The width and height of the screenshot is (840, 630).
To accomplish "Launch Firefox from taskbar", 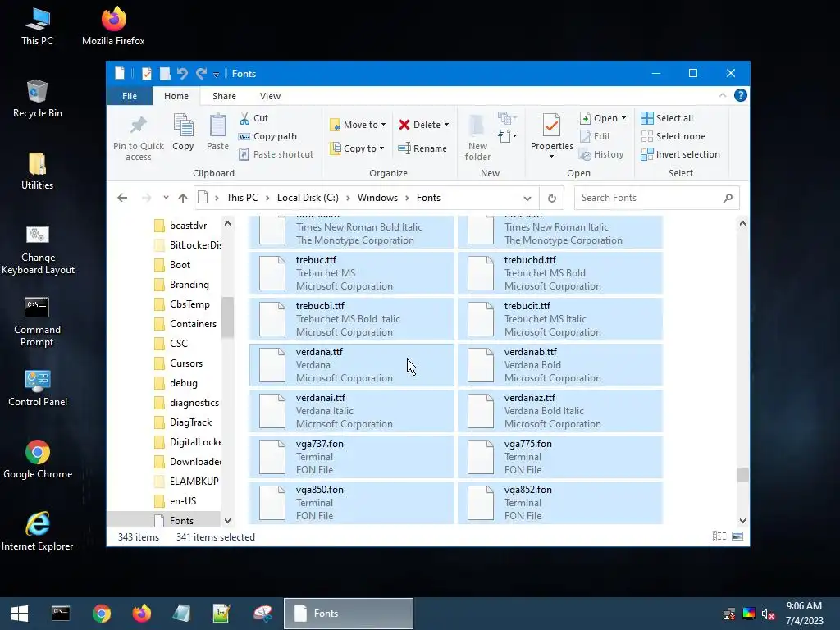I will point(141,614).
